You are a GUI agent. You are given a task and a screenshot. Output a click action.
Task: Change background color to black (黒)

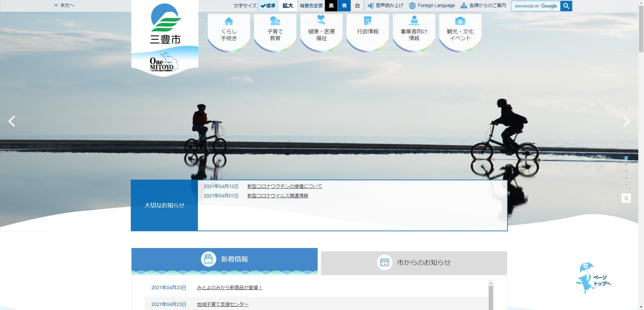click(331, 6)
